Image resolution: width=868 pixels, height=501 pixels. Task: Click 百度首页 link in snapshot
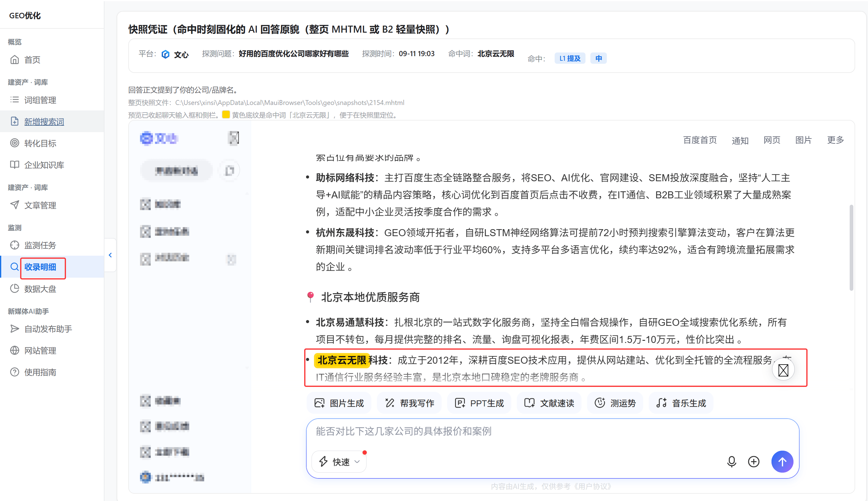click(700, 140)
